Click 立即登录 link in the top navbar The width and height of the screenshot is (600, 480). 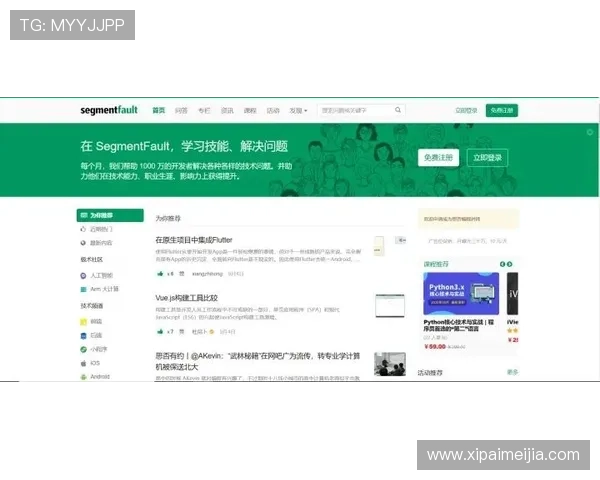pos(466,111)
